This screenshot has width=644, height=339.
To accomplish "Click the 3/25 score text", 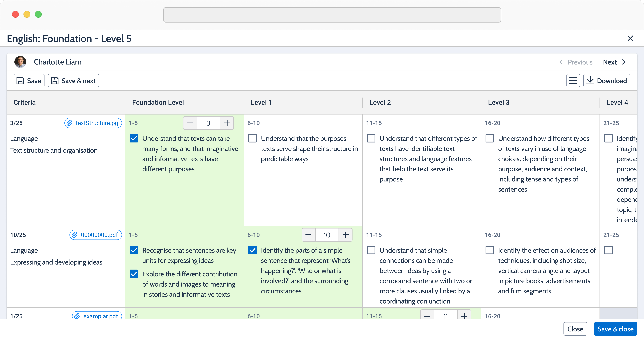I will (x=16, y=123).
